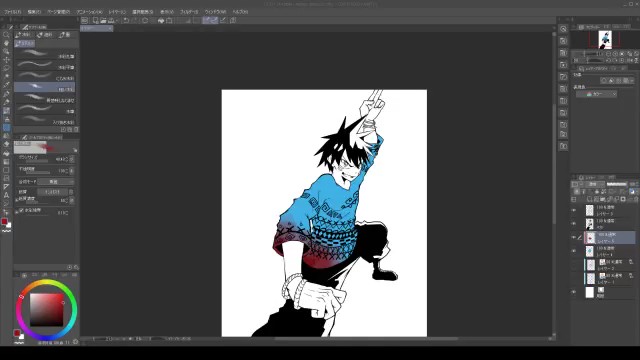Expand the brush density plus expander in tool property

(16, 200)
